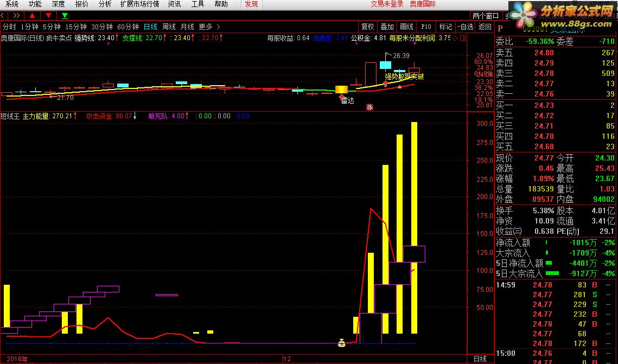This screenshot has height=364, width=618.
Task: Click the red rectangle icon beside the diamond
Action: tap(463, 38)
